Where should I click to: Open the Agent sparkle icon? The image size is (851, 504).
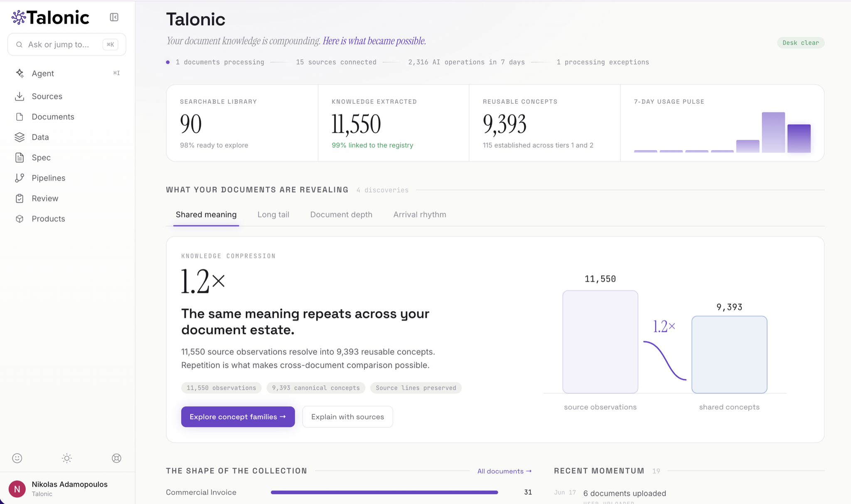point(20,73)
